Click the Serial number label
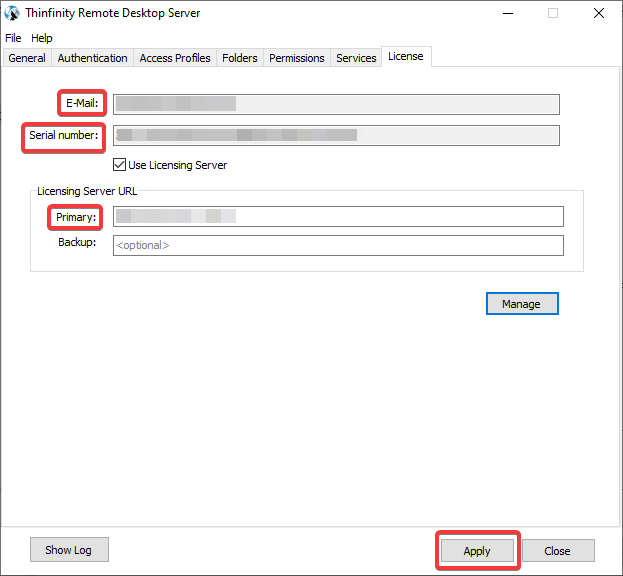Viewport: 623px width, 576px height. pos(64,135)
